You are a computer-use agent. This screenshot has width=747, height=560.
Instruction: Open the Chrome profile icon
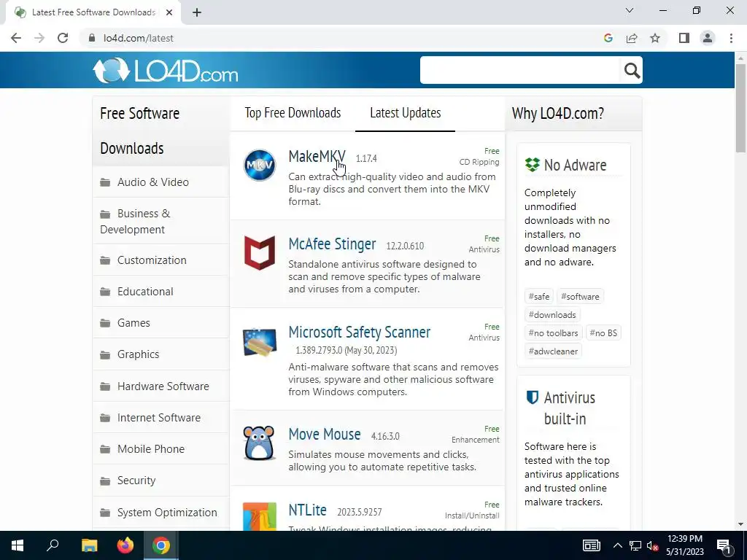(708, 38)
